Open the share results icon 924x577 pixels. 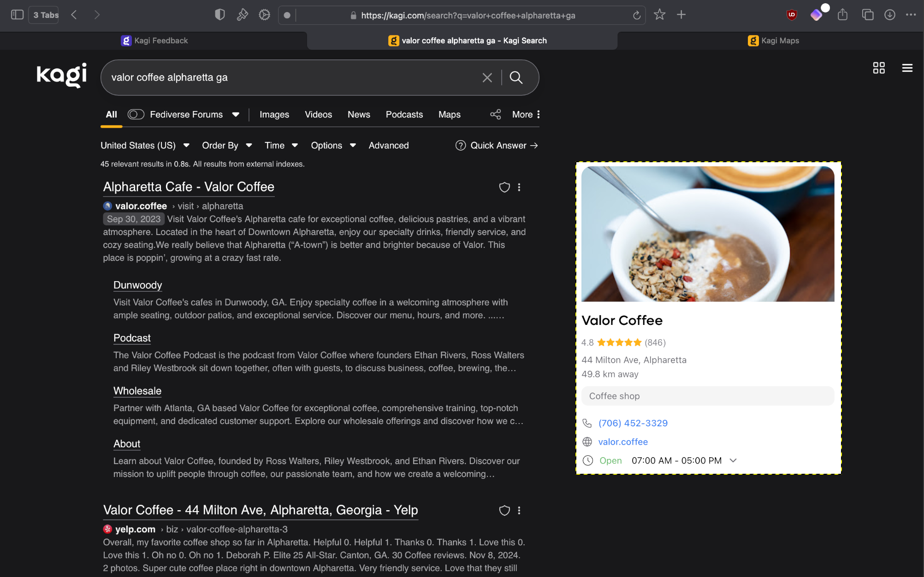coord(495,114)
